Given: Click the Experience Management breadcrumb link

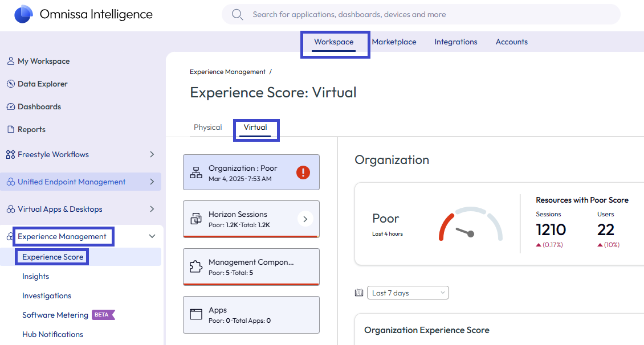Looking at the screenshot, I should click(x=227, y=72).
